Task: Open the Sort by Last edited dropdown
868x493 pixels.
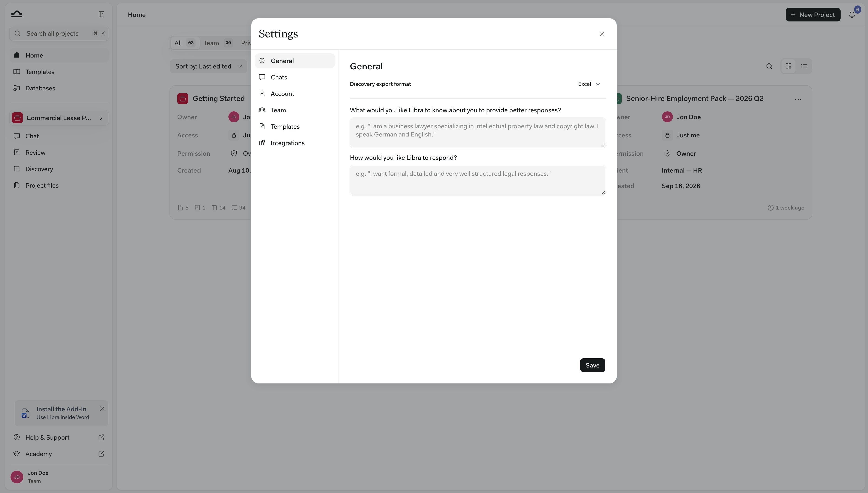Action: tap(208, 66)
